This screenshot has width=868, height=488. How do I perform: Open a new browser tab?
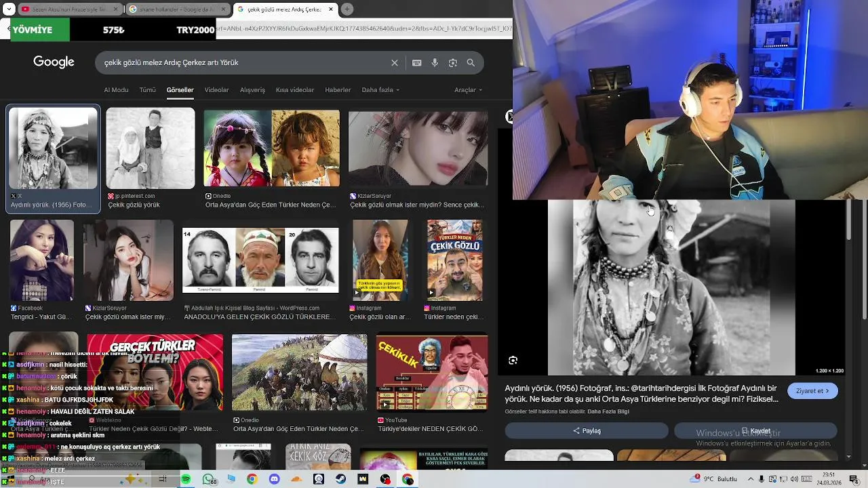[347, 9]
